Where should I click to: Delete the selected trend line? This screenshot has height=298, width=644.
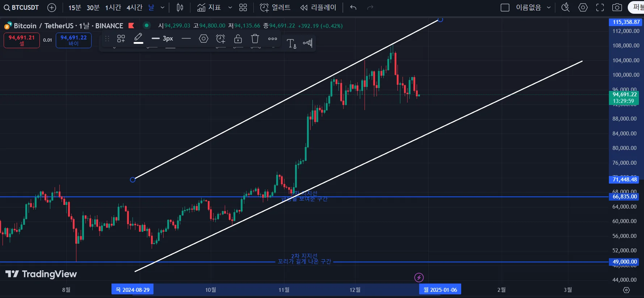255,39
